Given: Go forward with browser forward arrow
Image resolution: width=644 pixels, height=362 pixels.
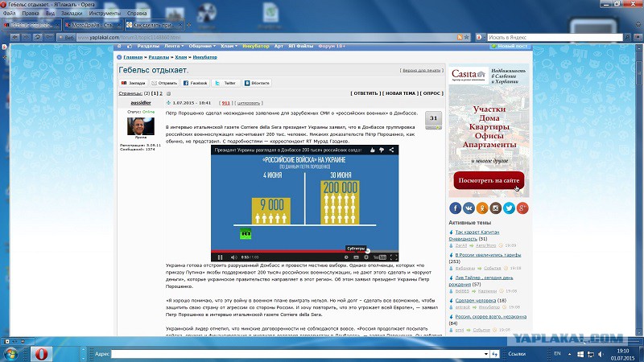Looking at the screenshot, I should pos(26,37).
